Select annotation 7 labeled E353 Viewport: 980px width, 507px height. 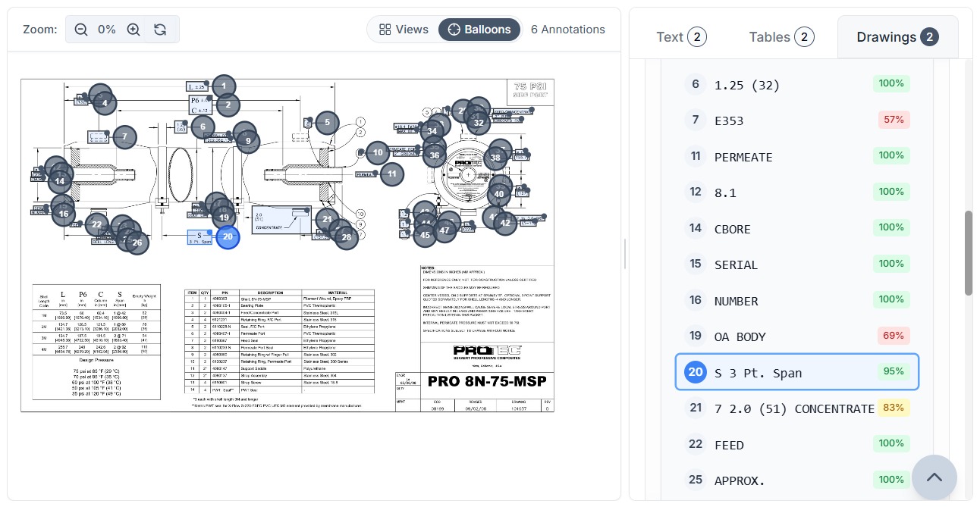(796, 120)
